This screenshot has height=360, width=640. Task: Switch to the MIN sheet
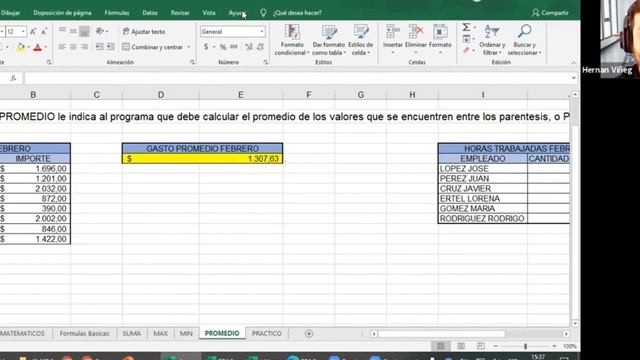[x=186, y=333]
